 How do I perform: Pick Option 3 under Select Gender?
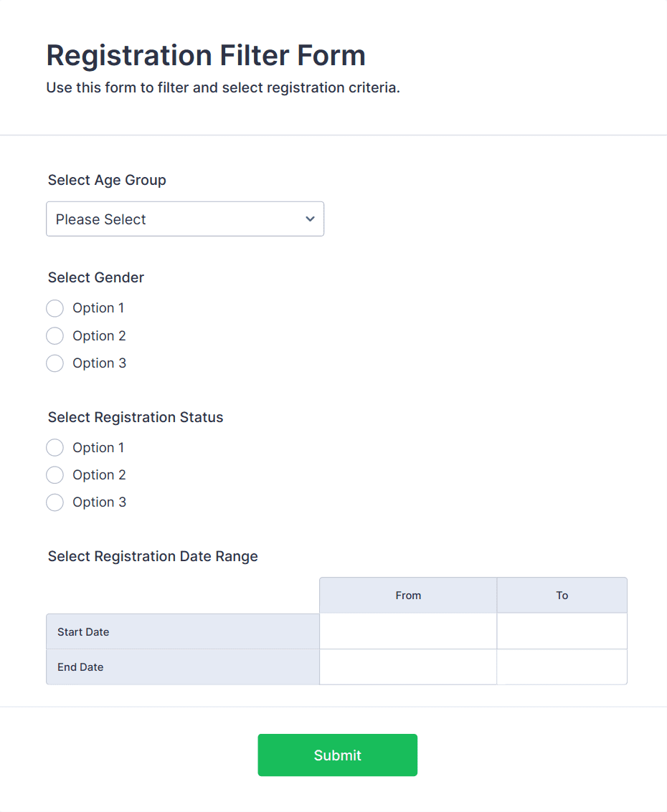pos(55,363)
